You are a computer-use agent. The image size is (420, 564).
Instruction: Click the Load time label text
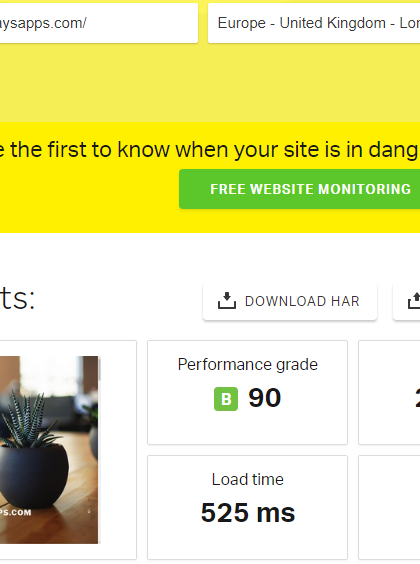248,479
